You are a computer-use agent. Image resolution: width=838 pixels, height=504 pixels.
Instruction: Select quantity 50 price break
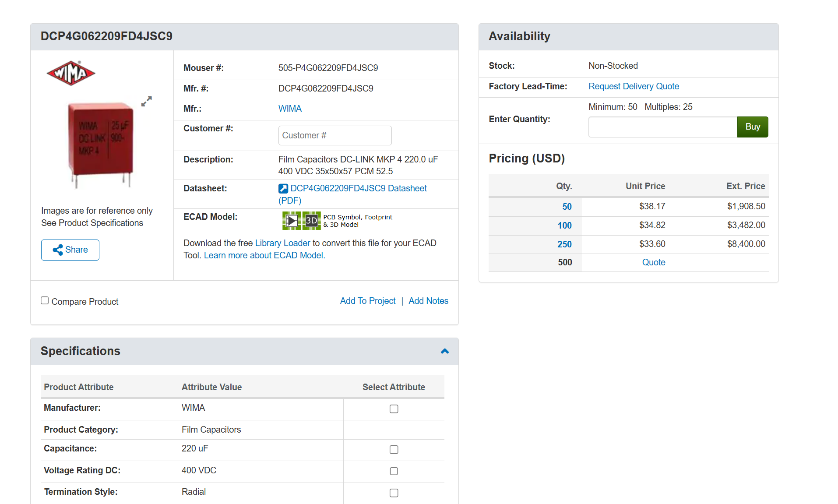coord(567,207)
